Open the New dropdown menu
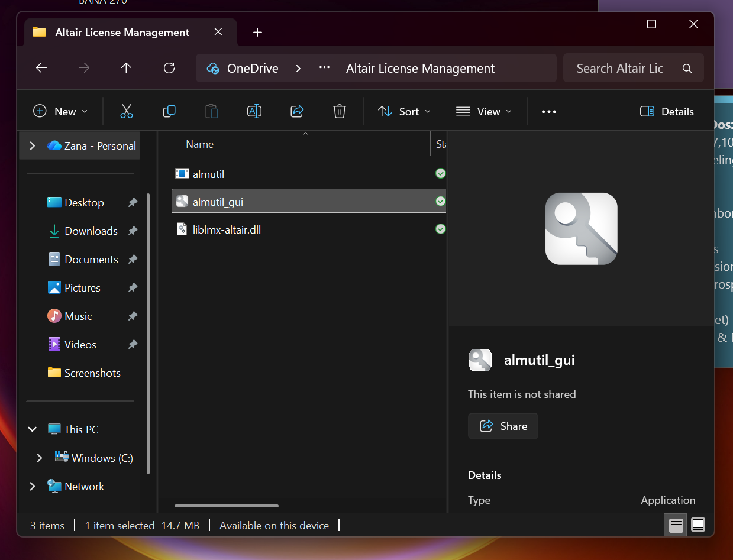The image size is (733, 560). 60,111
